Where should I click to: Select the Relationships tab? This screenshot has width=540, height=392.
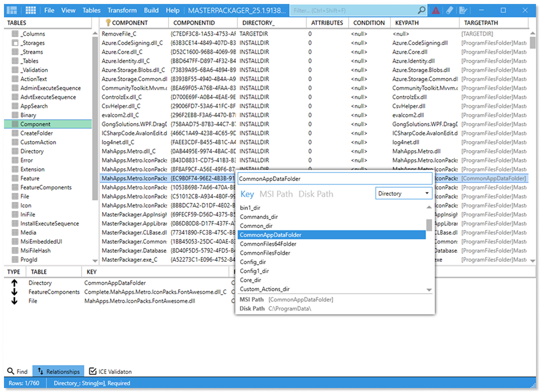[58, 372]
